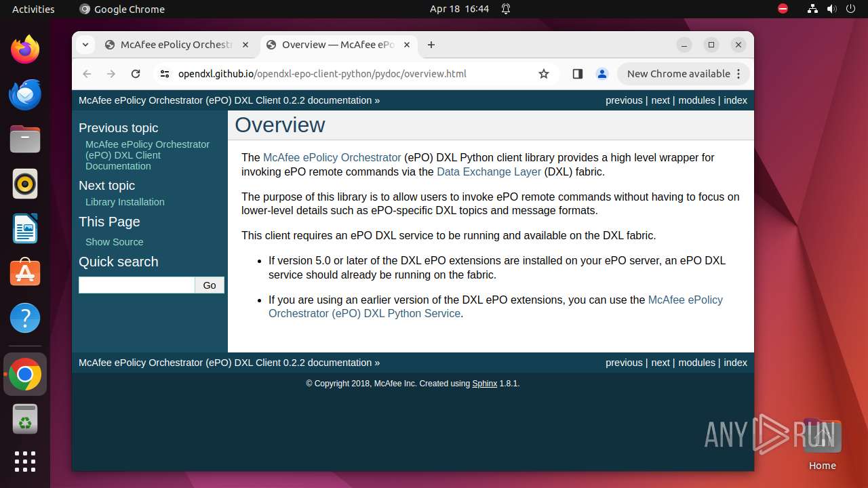
Task: Select the Overview — McAfee tab
Action: [338, 45]
